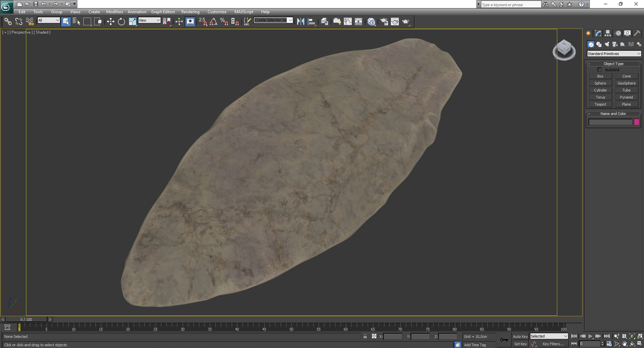Click the object color swatch
The image size is (644, 348).
637,122
